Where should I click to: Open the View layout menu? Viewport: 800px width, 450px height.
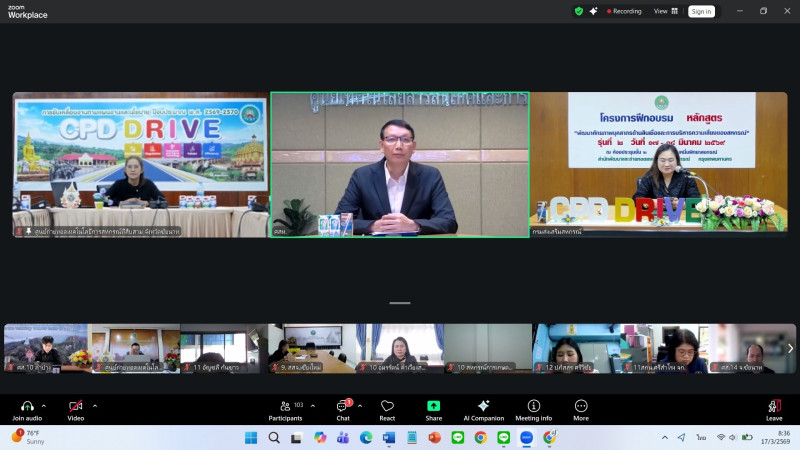tap(666, 11)
